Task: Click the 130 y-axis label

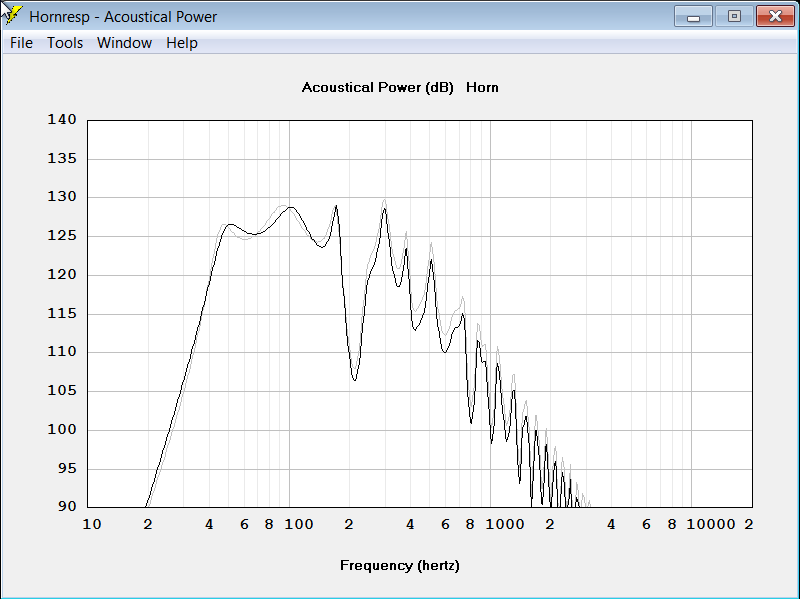Action: point(62,196)
